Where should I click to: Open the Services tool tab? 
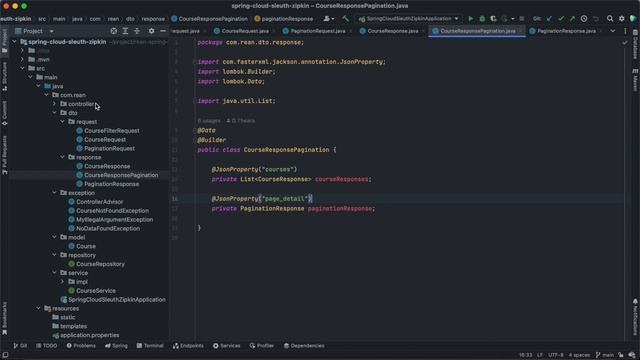(227, 346)
